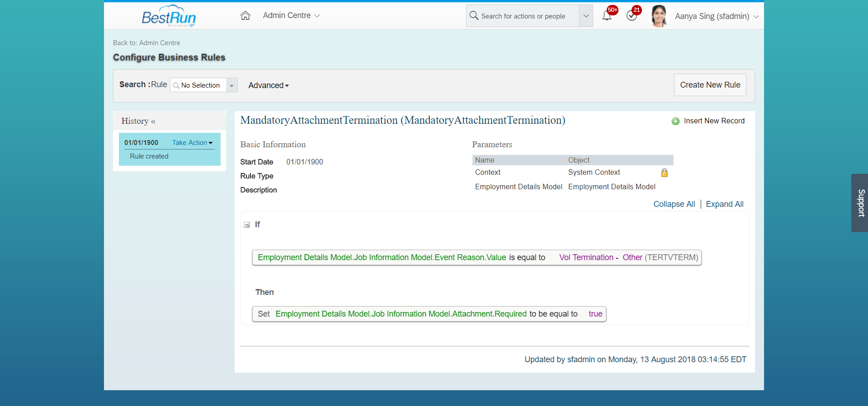Click the Configure Business Rules heading
The width and height of the screenshot is (868, 406).
(169, 57)
